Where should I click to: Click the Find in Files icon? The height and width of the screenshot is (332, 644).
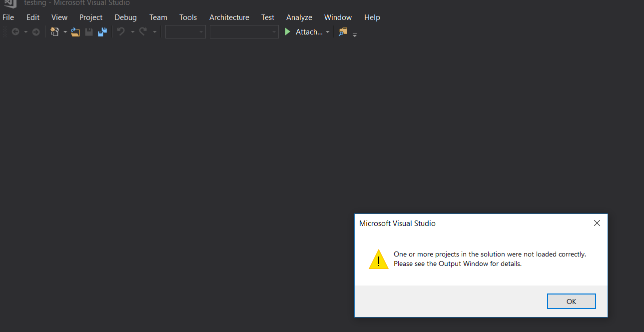(x=343, y=32)
